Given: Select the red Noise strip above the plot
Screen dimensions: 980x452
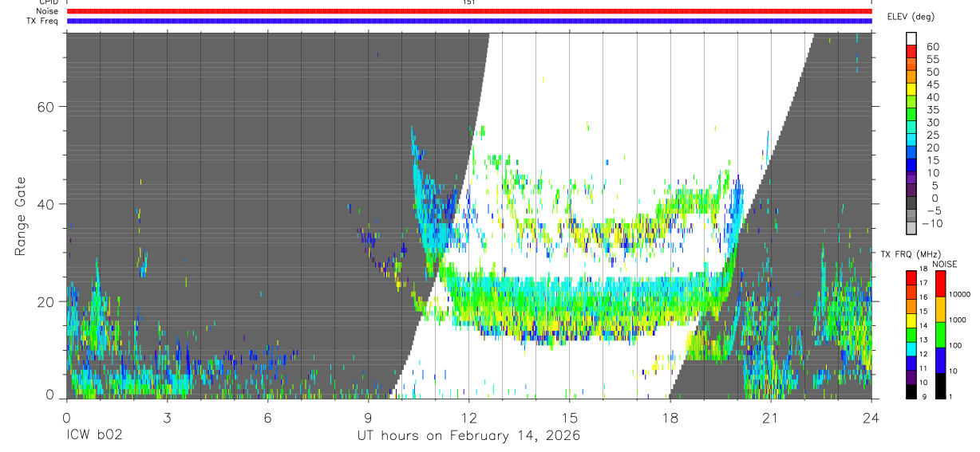Looking at the screenshot, I should pos(469,11).
